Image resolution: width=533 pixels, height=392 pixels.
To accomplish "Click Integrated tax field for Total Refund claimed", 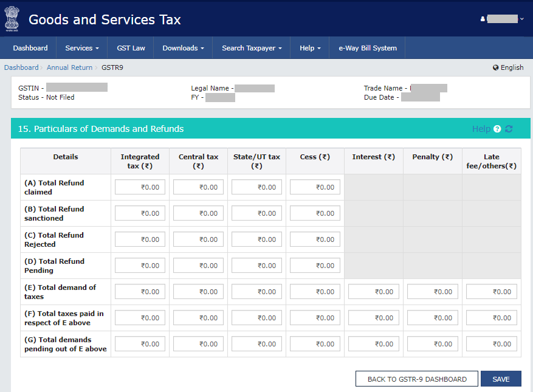I will coord(140,187).
